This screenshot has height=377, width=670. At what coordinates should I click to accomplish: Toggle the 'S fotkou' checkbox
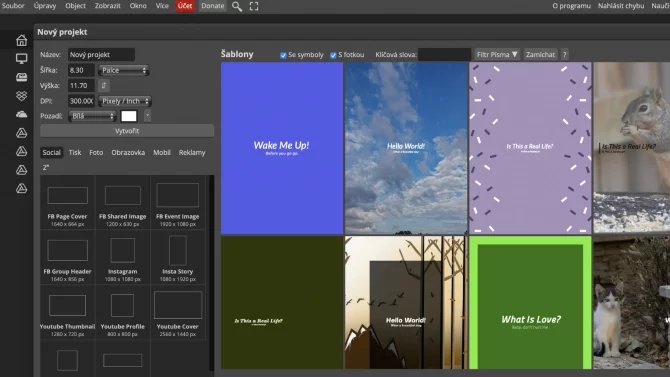click(x=333, y=55)
